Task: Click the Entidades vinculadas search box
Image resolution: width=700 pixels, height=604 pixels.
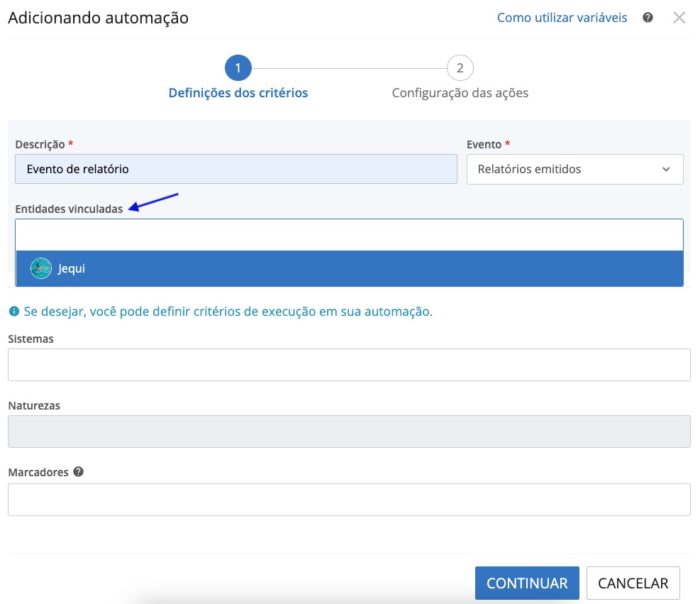Action: [x=349, y=234]
